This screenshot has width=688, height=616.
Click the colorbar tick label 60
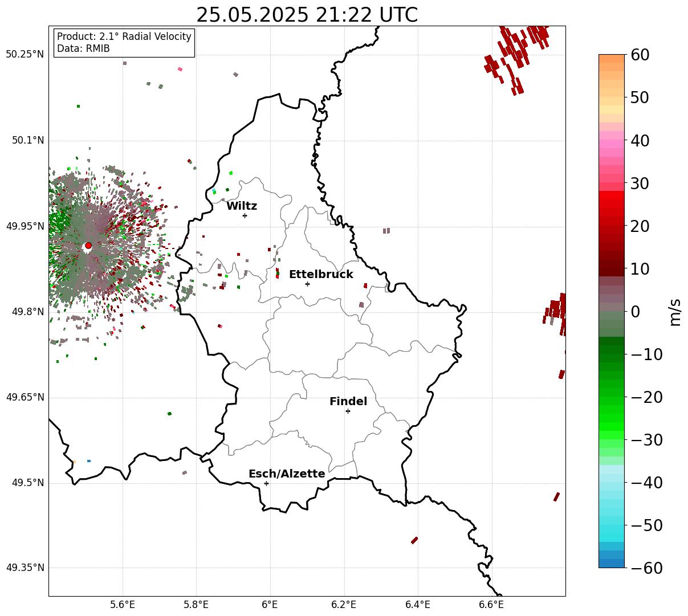640,55
